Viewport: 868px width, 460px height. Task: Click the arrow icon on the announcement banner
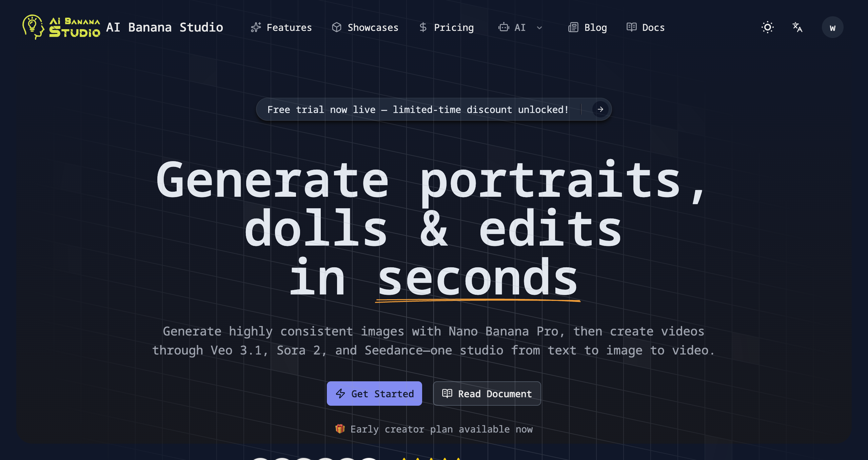tap(599, 109)
